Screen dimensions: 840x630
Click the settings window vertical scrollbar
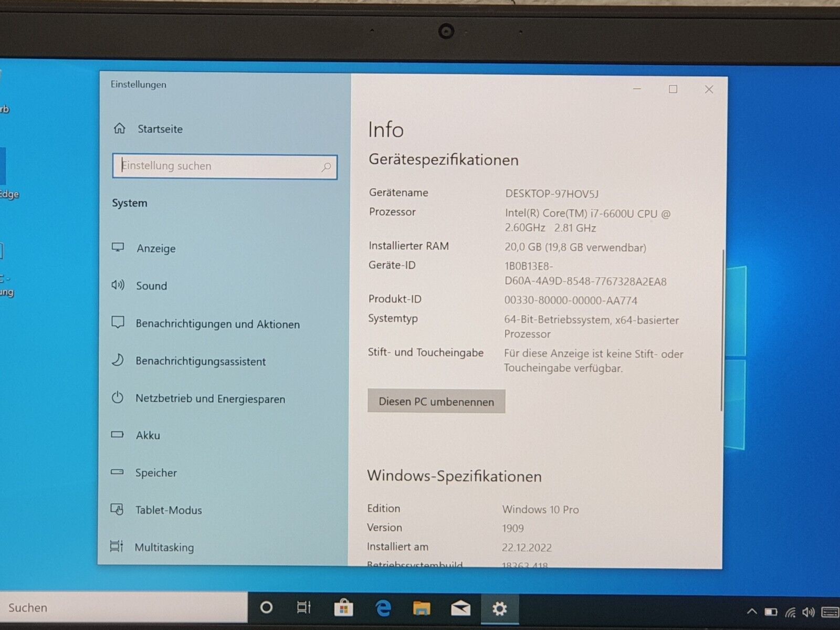coord(722,331)
